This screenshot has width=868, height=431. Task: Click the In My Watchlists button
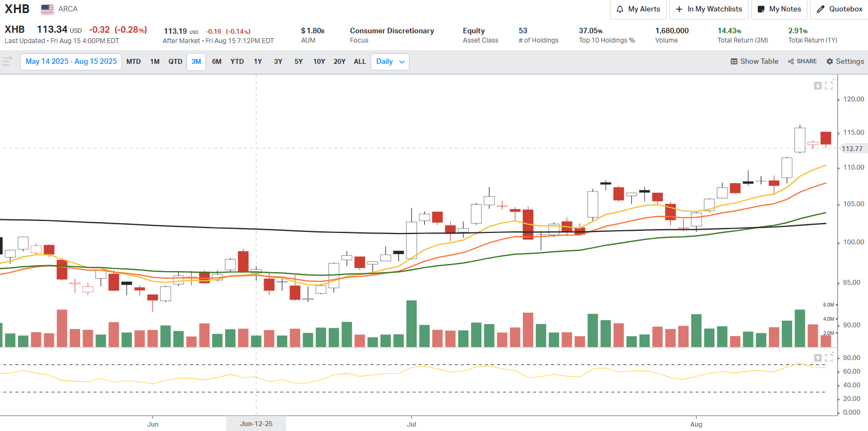(x=709, y=9)
